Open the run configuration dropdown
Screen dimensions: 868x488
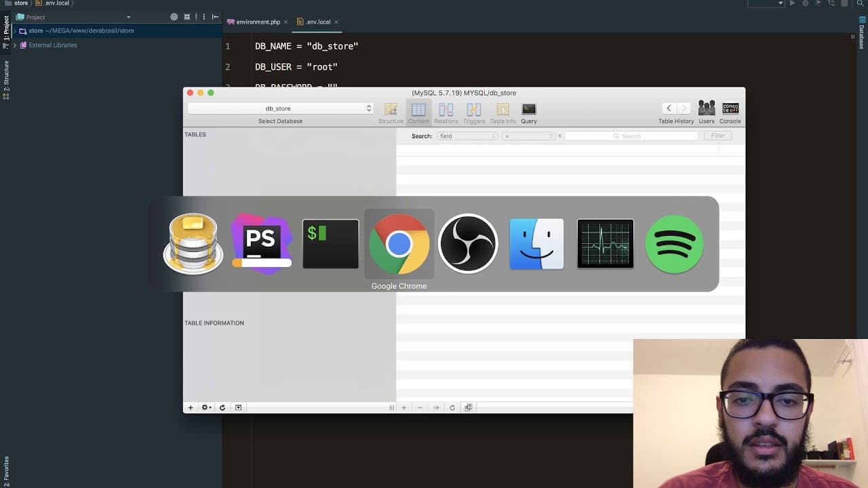tap(766, 3)
